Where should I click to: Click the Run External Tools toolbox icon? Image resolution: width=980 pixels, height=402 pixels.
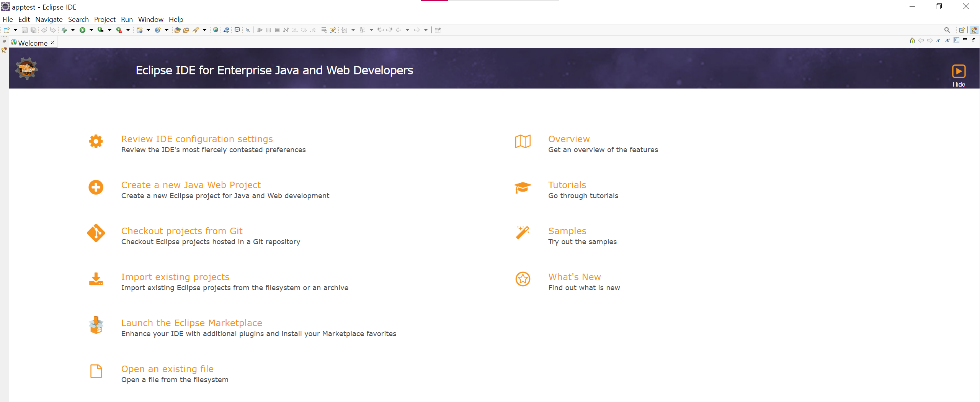tap(119, 30)
